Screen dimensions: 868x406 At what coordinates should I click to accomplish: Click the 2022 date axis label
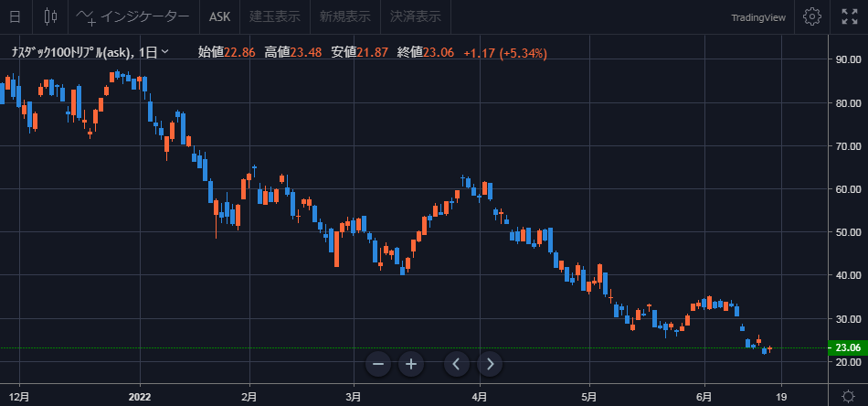pos(140,397)
